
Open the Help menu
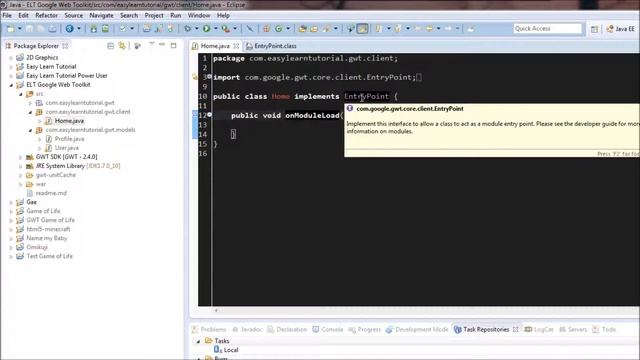tap(223, 16)
